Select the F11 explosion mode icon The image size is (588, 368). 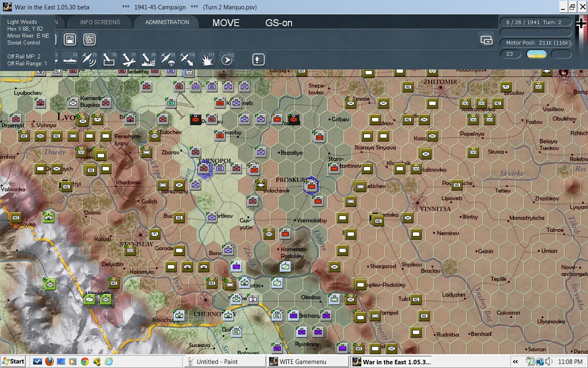click(207, 60)
